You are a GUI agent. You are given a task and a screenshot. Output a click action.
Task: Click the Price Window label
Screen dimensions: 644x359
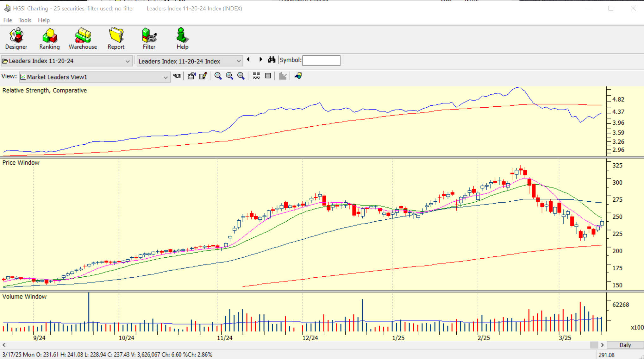[21, 163]
